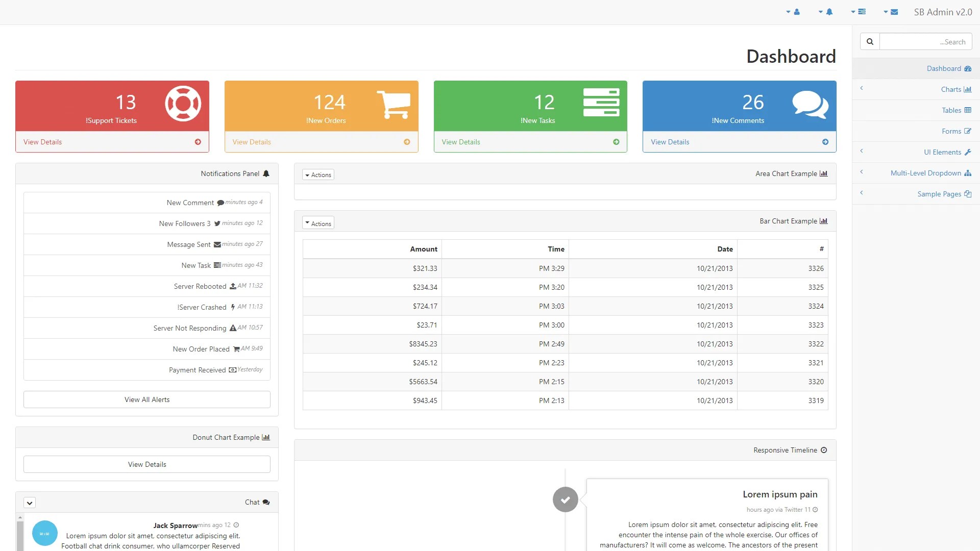Open the New Order Placed notification

tap(147, 349)
